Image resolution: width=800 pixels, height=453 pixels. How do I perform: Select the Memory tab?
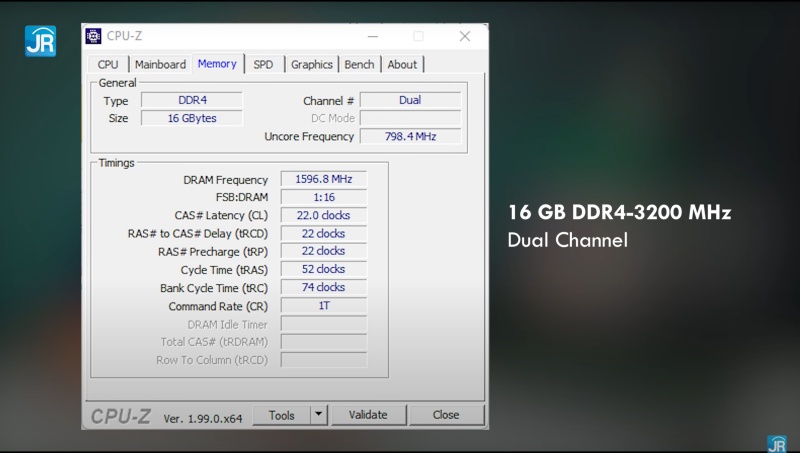pos(217,64)
